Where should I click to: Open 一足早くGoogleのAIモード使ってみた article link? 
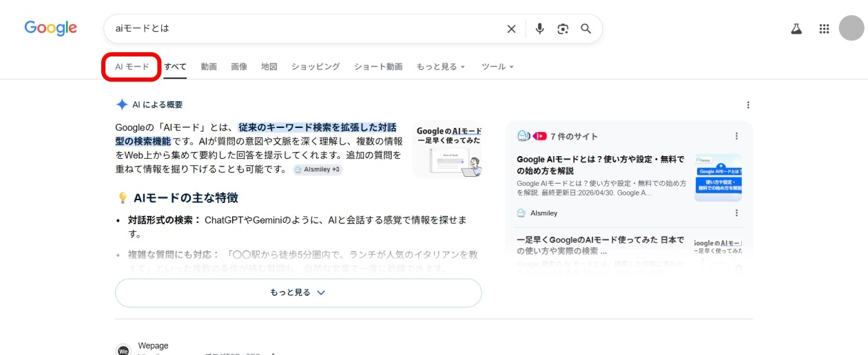tap(601, 246)
